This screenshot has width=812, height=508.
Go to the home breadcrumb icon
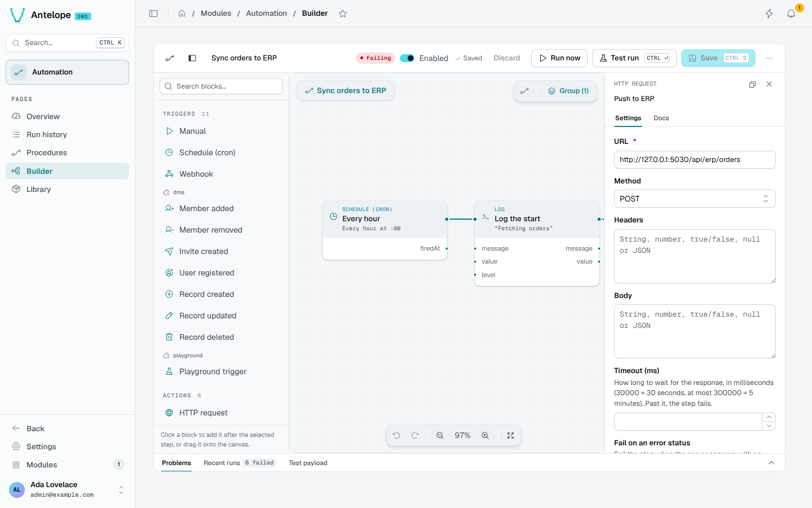pos(182,14)
